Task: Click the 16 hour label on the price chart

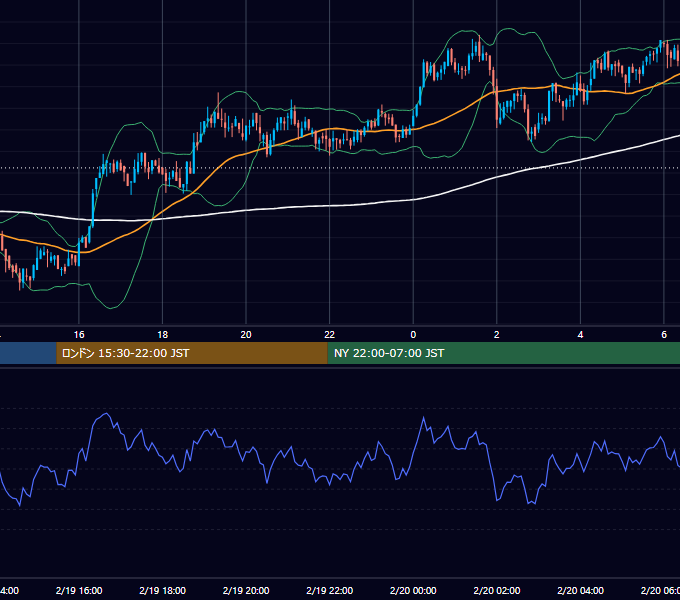Action: point(79,334)
